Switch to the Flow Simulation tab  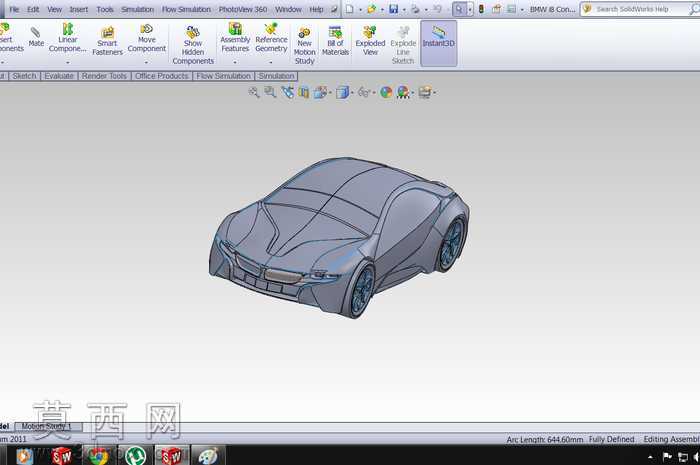click(x=223, y=76)
